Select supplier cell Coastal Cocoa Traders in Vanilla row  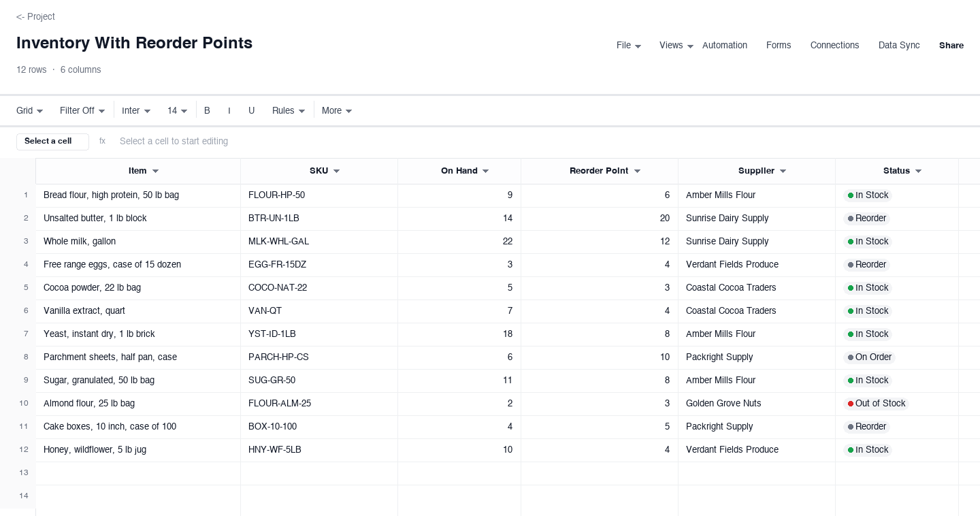pos(757,311)
